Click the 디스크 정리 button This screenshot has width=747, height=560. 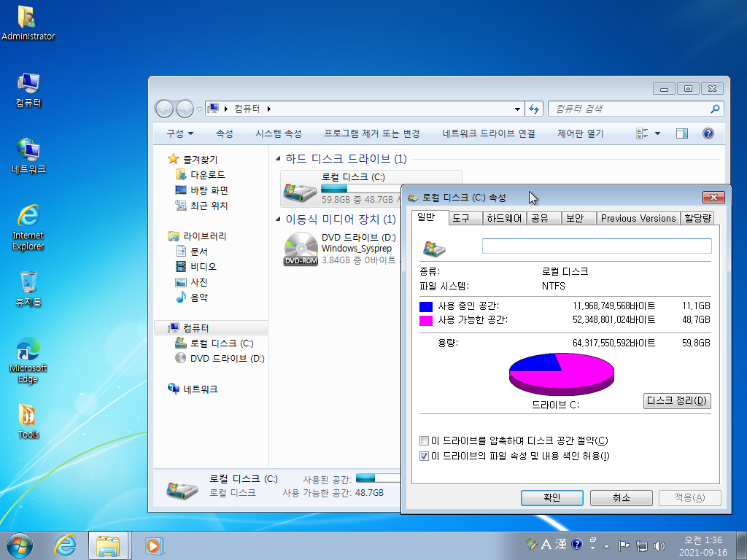click(677, 400)
